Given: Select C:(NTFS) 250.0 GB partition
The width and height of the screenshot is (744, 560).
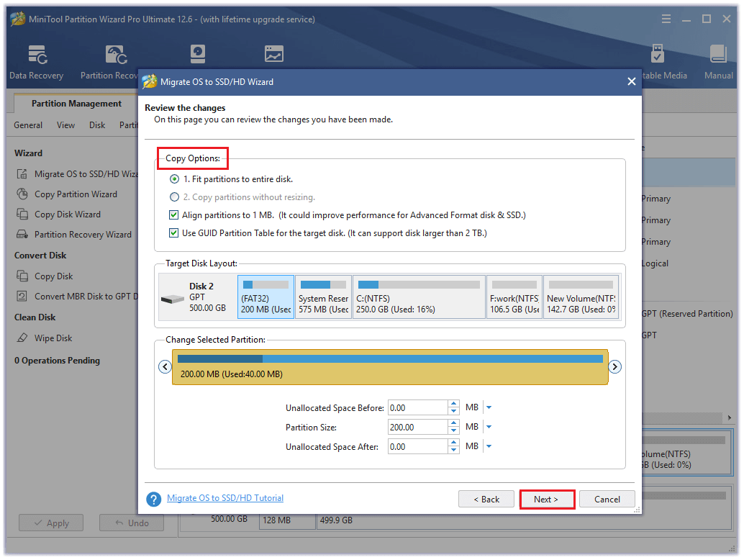Looking at the screenshot, I should pyautogui.click(x=419, y=297).
